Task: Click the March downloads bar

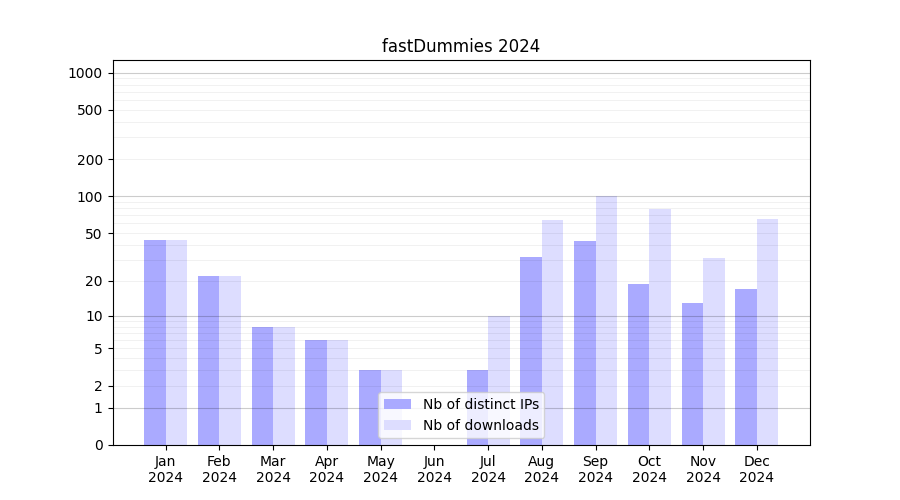Action: tap(284, 386)
